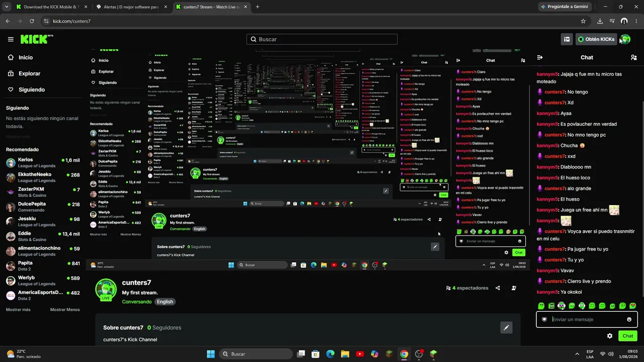Click the user icon right of share
Screen dimensions: 644x362
pyautogui.click(x=514, y=288)
